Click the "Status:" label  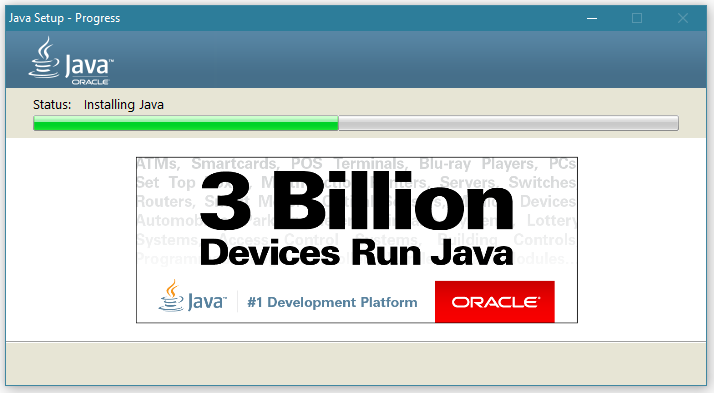52,105
